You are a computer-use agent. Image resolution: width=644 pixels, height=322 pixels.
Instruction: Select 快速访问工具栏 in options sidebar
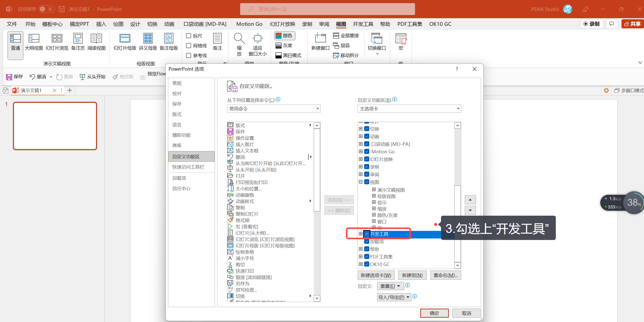pos(188,167)
